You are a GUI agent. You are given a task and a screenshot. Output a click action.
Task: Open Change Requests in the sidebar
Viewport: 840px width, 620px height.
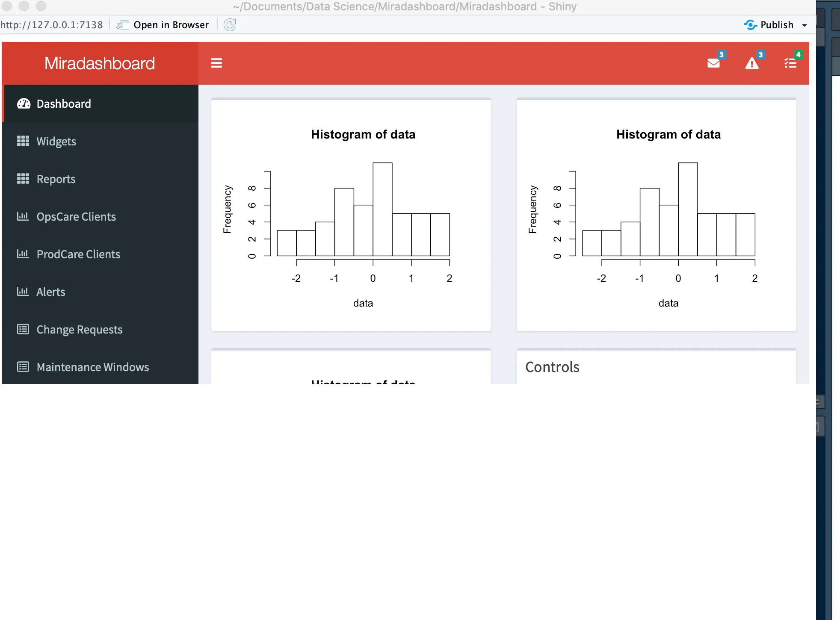click(x=80, y=330)
